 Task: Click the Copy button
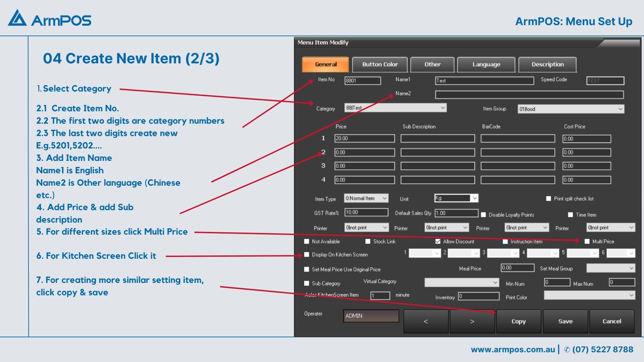click(518, 321)
